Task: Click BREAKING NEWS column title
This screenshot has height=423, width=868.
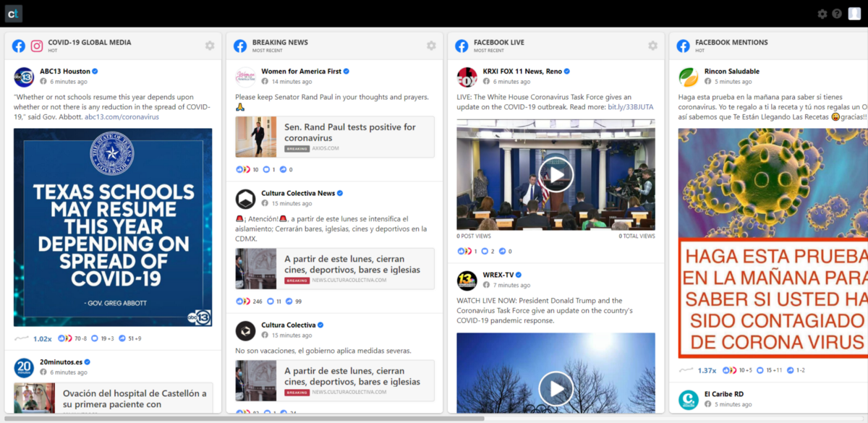Action: click(x=280, y=43)
